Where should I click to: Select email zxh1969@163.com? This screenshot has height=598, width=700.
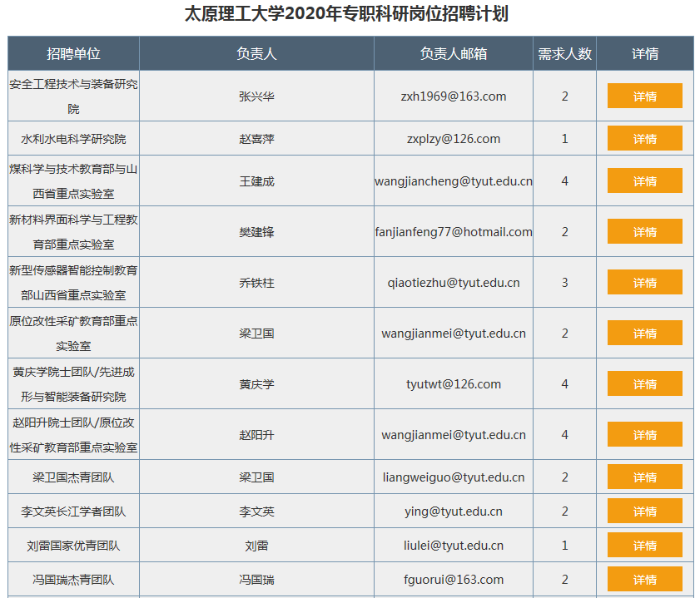[454, 96]
